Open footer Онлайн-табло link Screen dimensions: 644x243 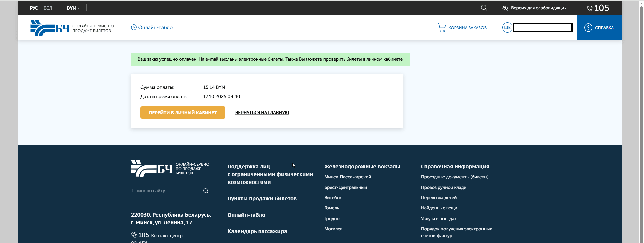tap(246, 215)
